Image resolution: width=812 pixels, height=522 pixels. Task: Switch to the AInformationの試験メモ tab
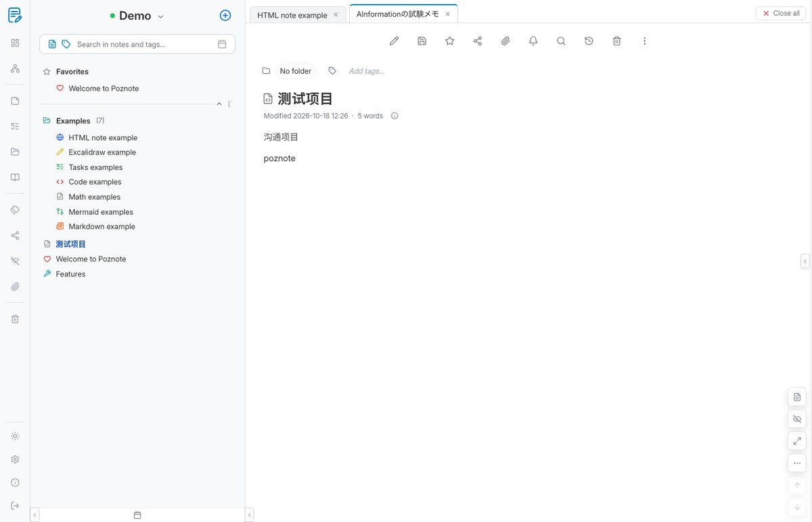[x=398, y=14]
